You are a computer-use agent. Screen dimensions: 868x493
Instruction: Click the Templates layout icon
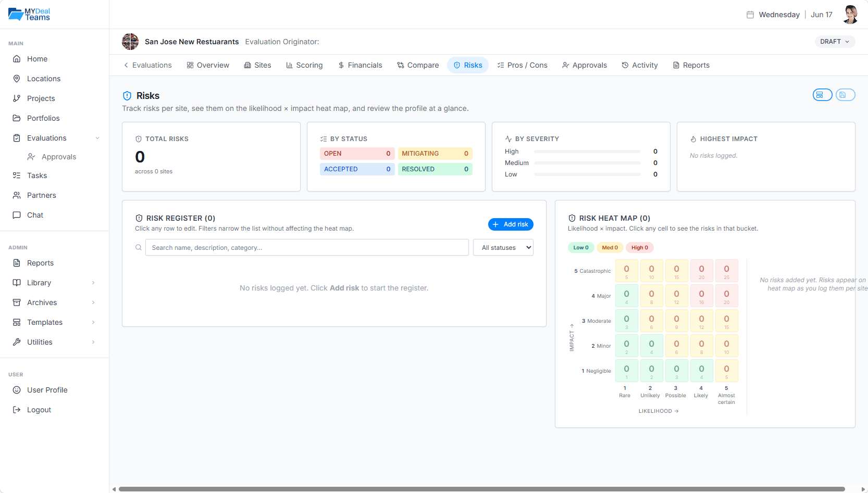[x=17, y=322]
